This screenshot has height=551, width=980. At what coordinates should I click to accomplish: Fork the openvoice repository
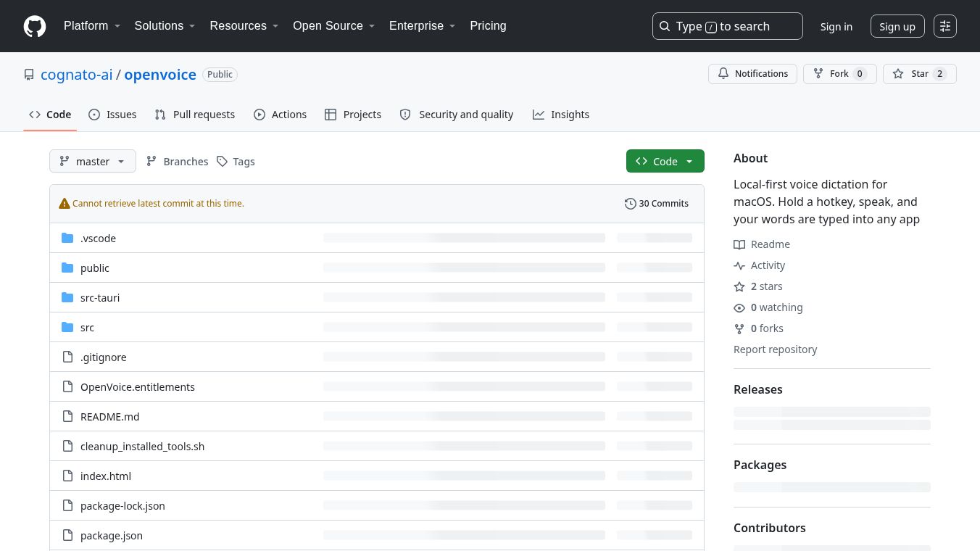coord(840,74)
